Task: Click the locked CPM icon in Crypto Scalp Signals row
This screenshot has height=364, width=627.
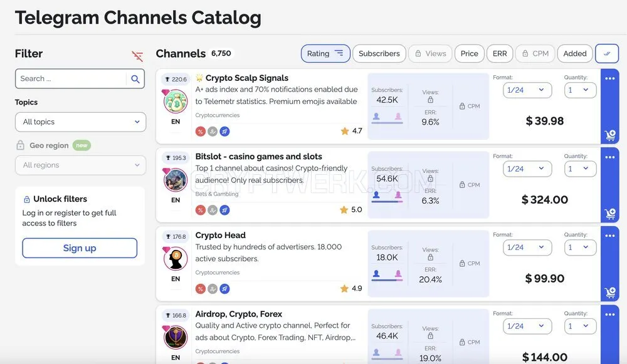Action: [x=462, y=107]
